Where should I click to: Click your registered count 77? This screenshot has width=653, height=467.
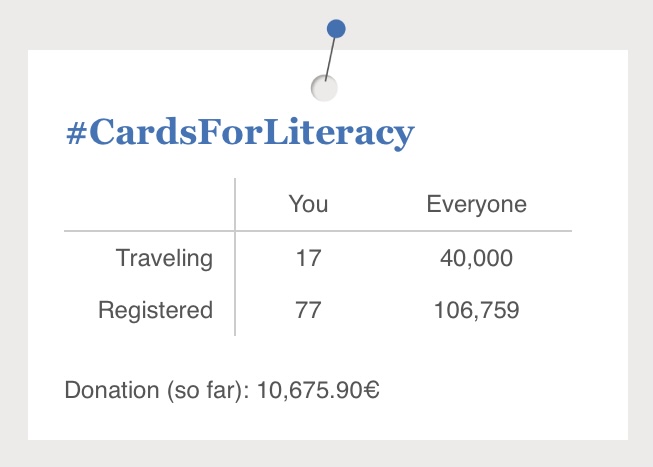click(308, 310)
